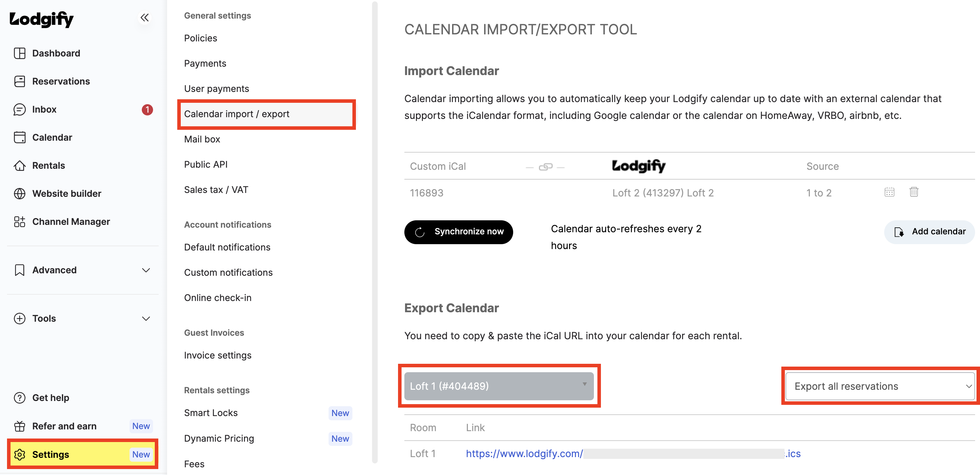Open the Loft 1 (#404489) rental dropdown
980x475 pixels.
point(499,386)
